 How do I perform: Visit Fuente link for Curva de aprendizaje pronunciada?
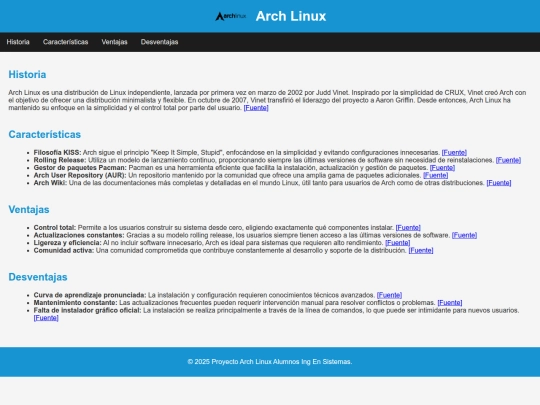point(389,295)
